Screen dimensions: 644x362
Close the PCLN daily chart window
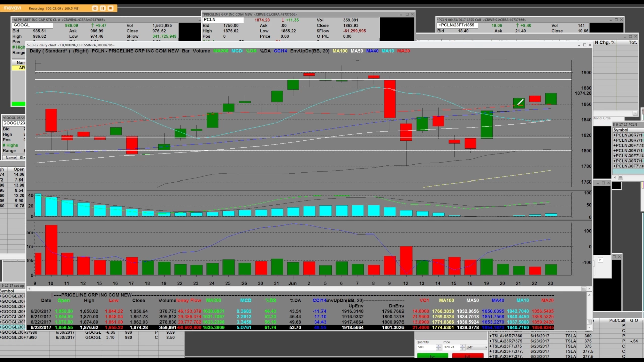click(590, 45)
